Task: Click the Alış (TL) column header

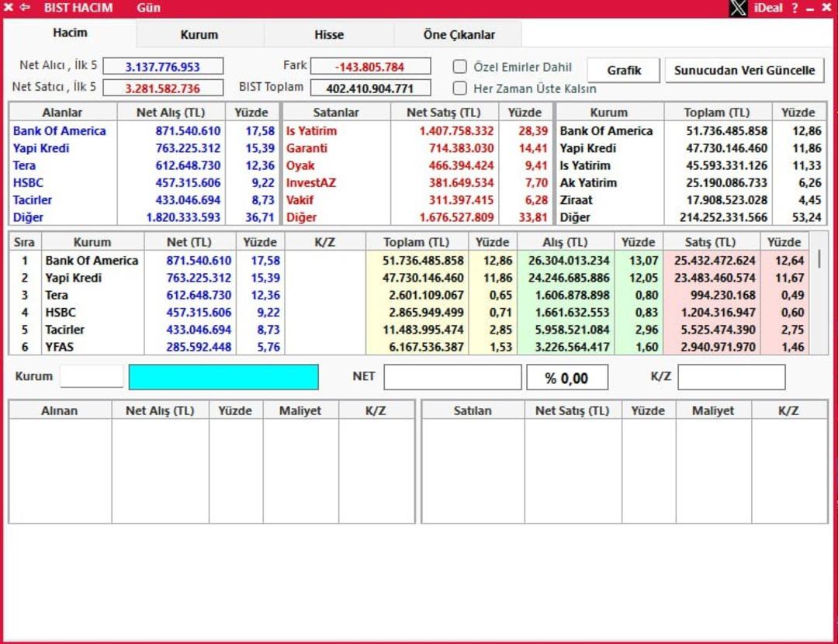Action: pyautogui.click(x=565, y=242)
